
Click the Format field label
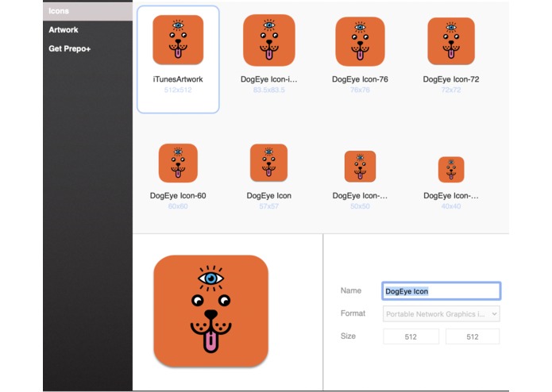(x=353, y=313)
